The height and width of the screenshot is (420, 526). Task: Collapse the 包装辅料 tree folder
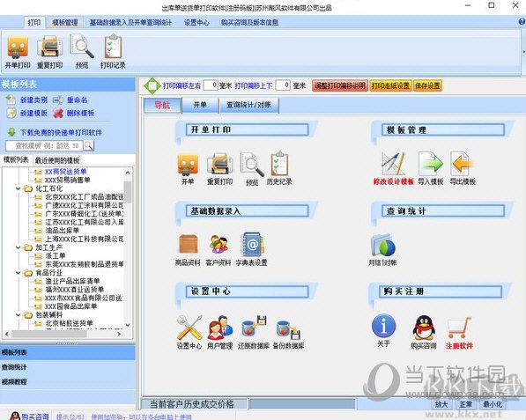click(19, 315)
